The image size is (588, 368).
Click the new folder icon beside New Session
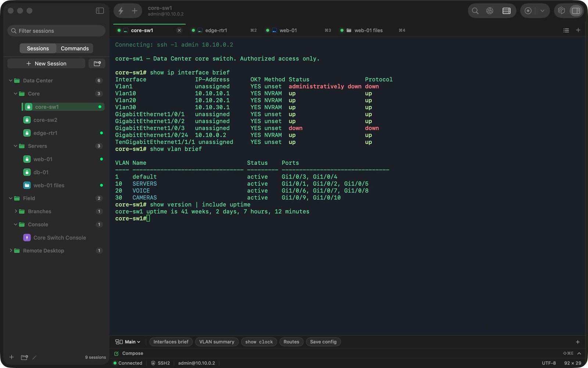coord(97,63)
